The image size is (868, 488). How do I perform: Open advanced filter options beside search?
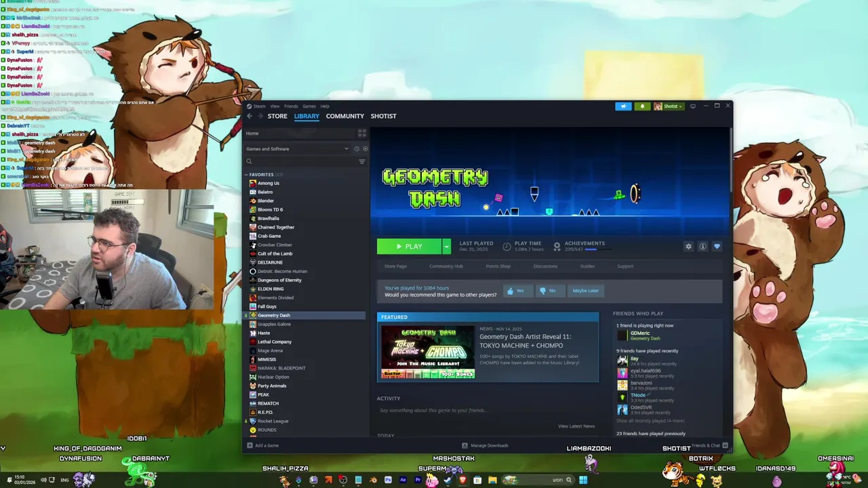(361, 161)
